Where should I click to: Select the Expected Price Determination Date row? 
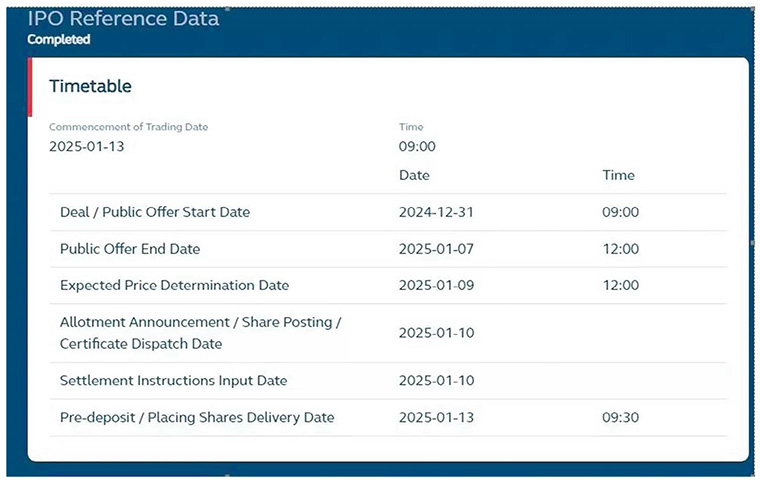pyautogui.click(x=174, y=285)
